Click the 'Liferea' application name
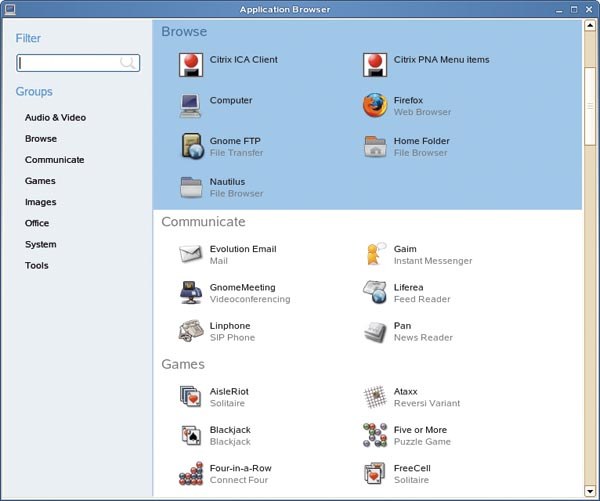This screenshot has width=600, height=501. [409, 287]
